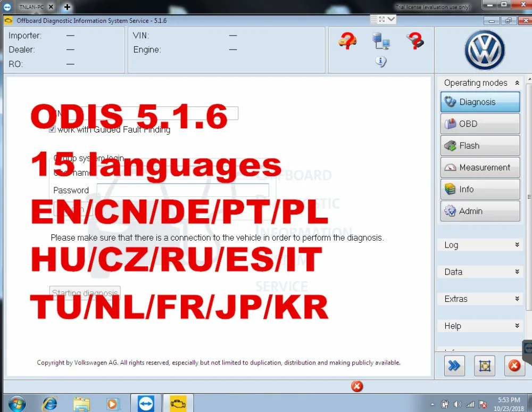
Task: Click the red X icon in status bar
Action: click(357, 386)
